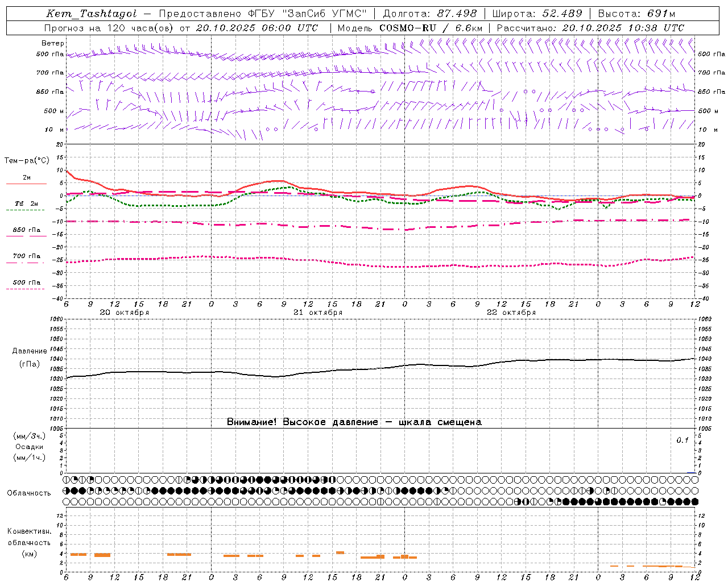Select the text Предоставлено ФГБУ "ЗапСиб УГМС"
Screen dimensions: 728x582
click(x=263, y=14)
